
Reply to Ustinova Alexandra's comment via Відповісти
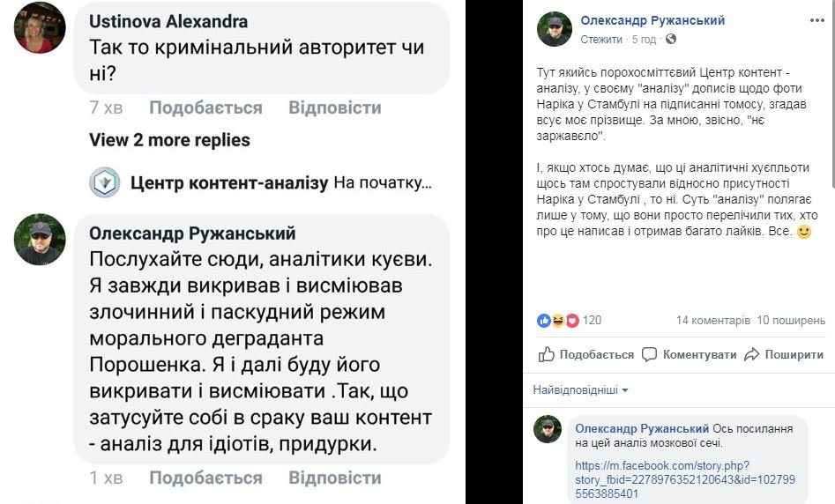[x=335, y=107]
